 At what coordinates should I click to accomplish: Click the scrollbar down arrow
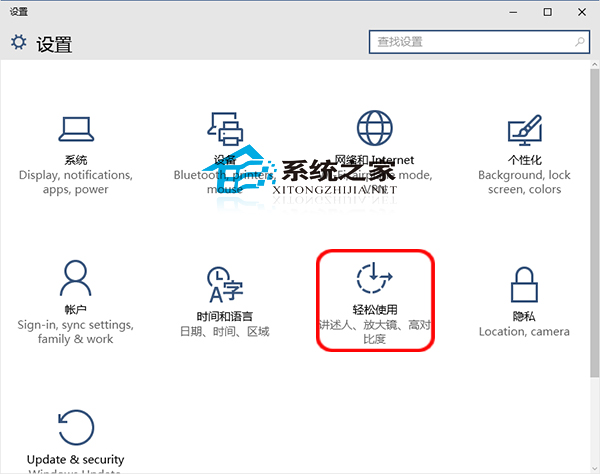595,469
